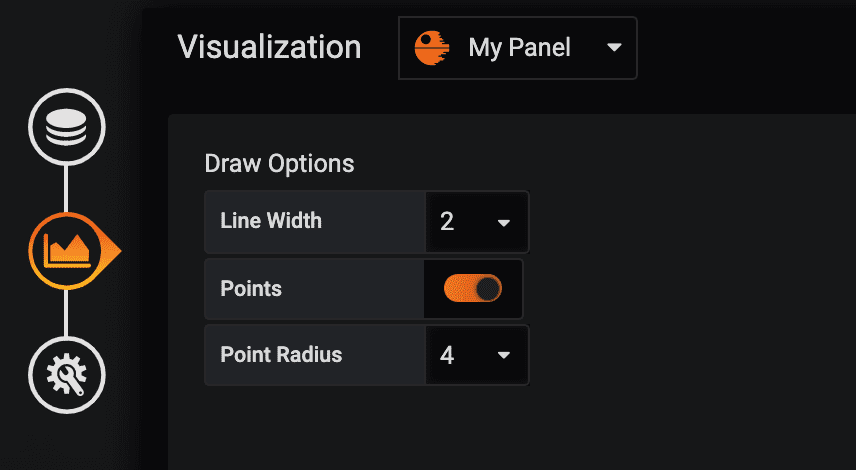
Task: Expand the Point Radius dropdown arrow
Action: [503, 355]
